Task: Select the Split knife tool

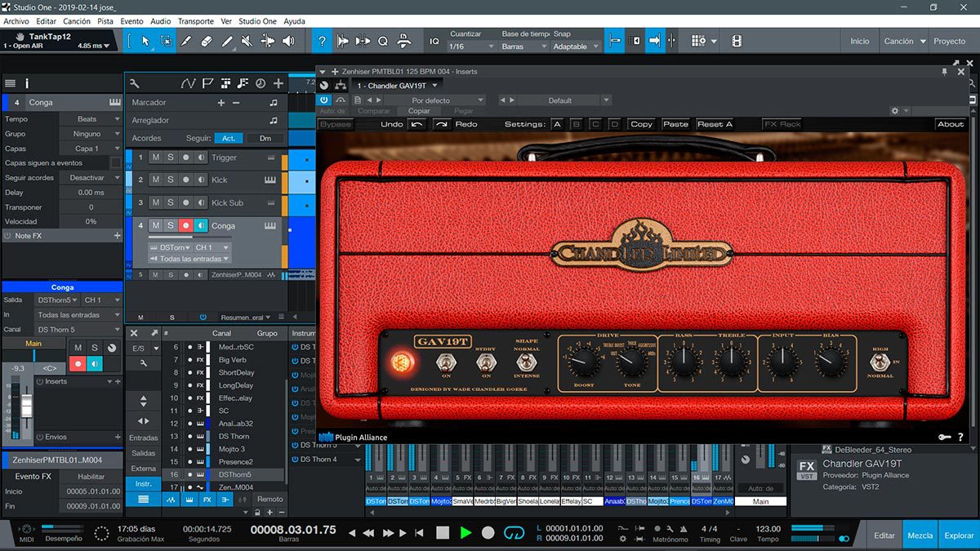Action: point(186,41)
